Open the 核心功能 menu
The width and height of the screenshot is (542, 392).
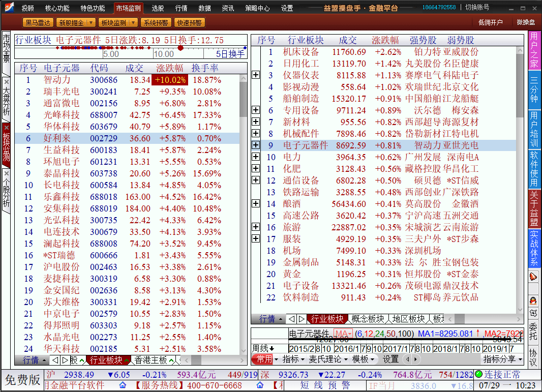click(x=57, y=8)
